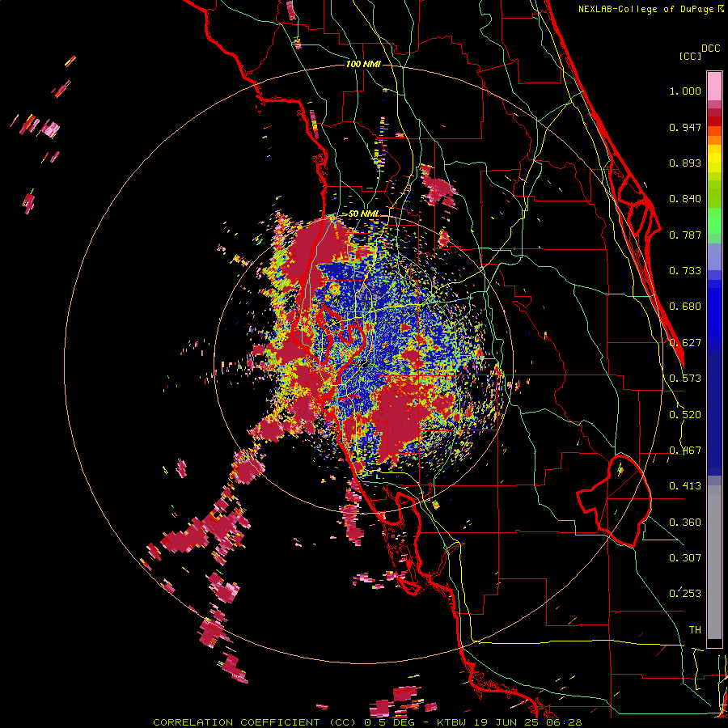Click the 50 NMI range ring label

pos(364,214)
